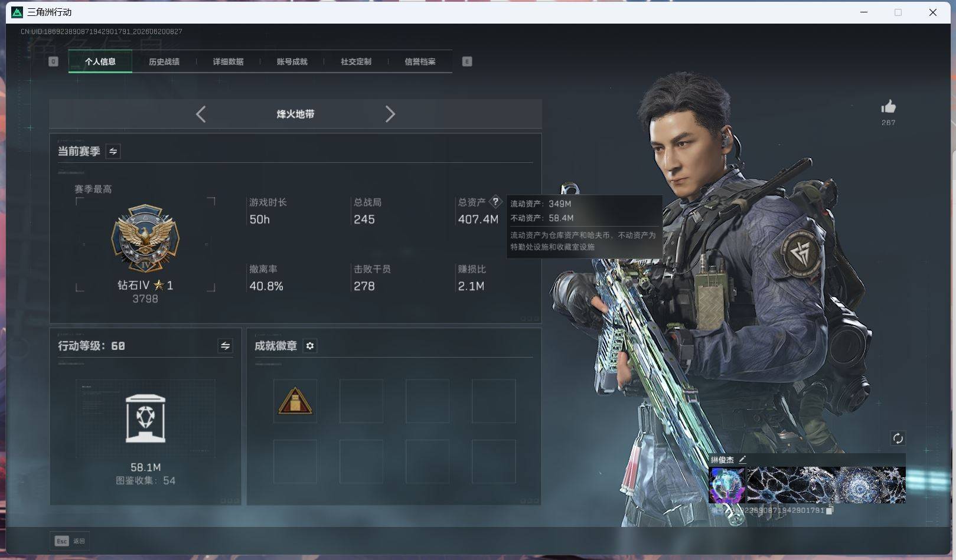Viewport: 956px width, 560px height.
Task: Click the 赚损比 value 2.1M
Action: 471,286
